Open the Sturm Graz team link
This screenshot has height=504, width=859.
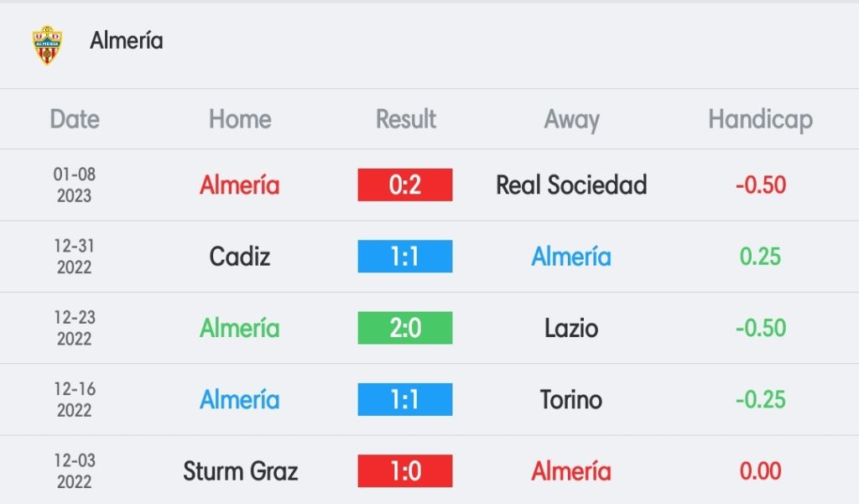coord(240,470)
